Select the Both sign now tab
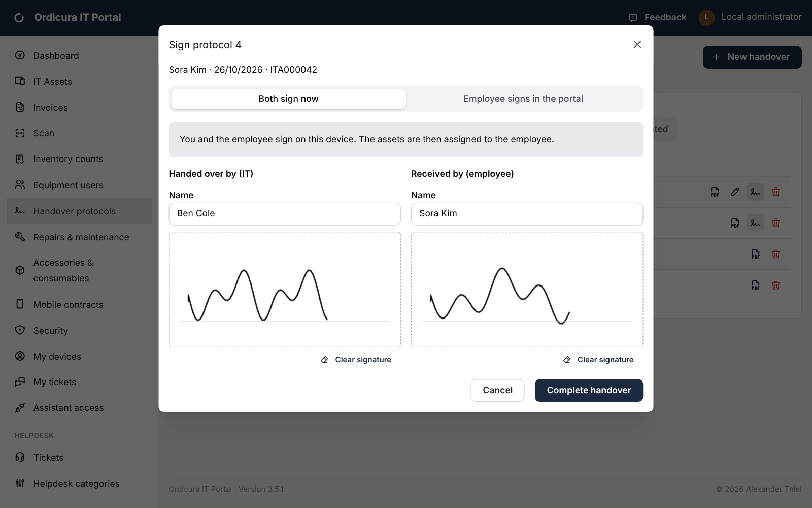812x508 pixels. click(288, 99)
